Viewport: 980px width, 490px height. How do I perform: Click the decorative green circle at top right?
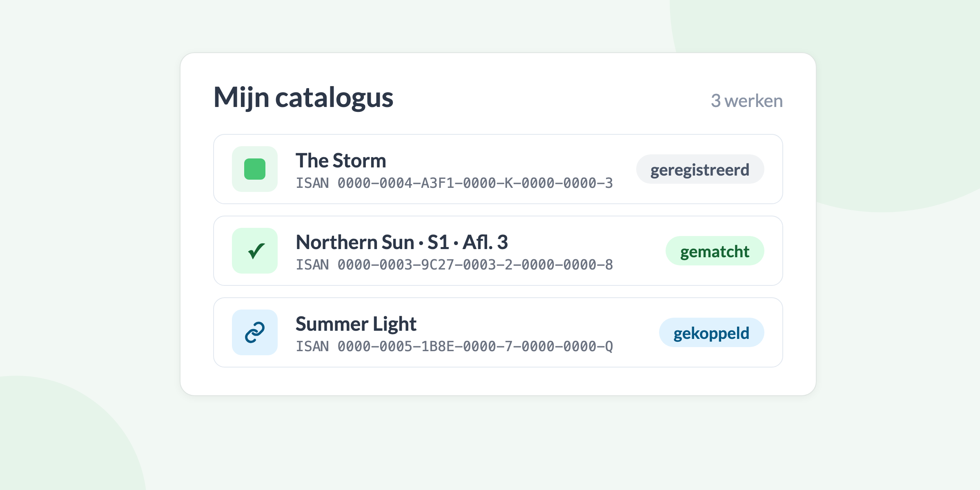point(898,102)
